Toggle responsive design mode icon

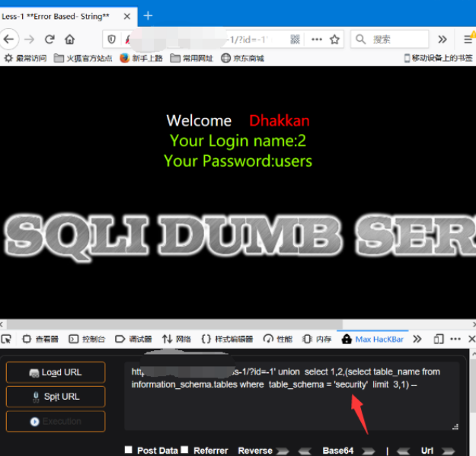point(439,339)
